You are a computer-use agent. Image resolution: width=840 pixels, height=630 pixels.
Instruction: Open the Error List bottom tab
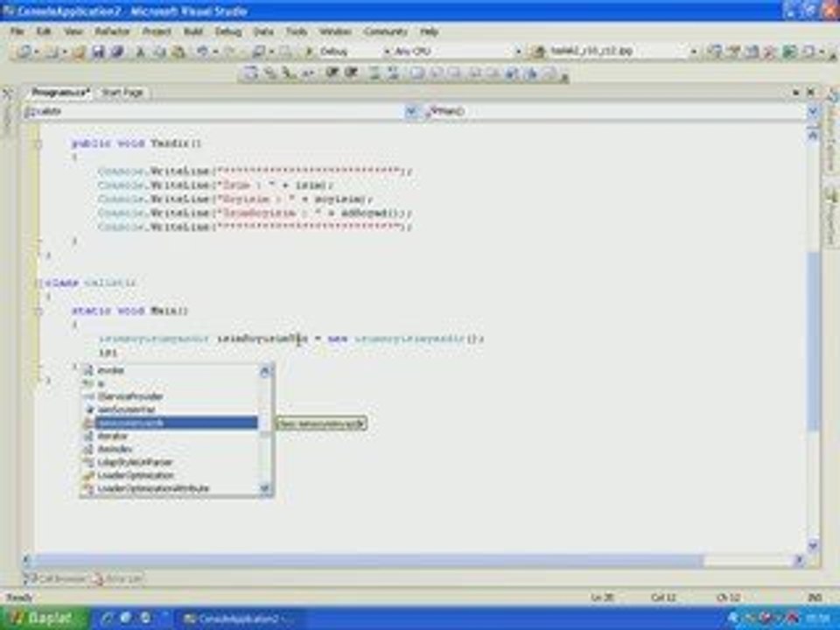point(116,578)
